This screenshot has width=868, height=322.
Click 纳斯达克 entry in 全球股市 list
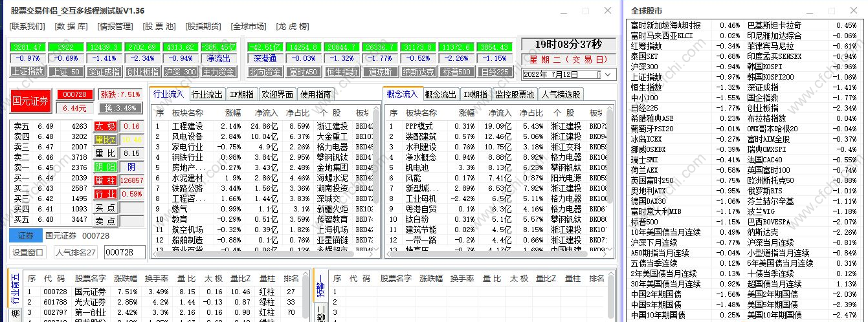(x=764, y=232)
